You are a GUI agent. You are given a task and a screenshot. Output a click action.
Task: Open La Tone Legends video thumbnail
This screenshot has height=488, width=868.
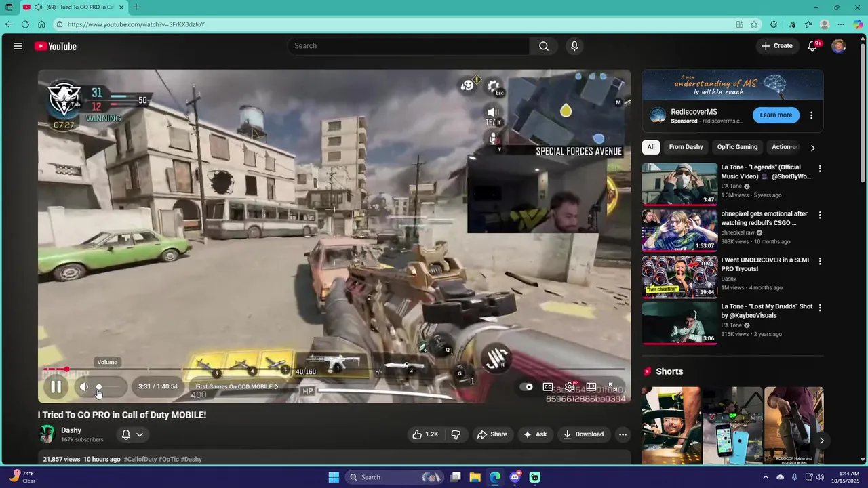coord(679,184)
